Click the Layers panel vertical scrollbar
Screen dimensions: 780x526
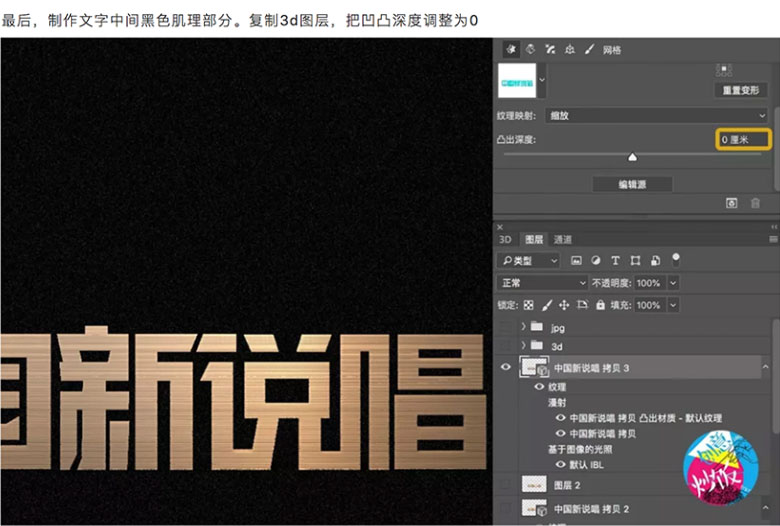tap(776, 378)
